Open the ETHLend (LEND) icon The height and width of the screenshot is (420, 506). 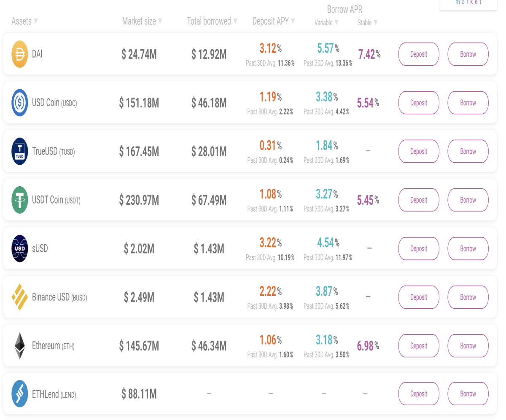[x=20, y=394]
